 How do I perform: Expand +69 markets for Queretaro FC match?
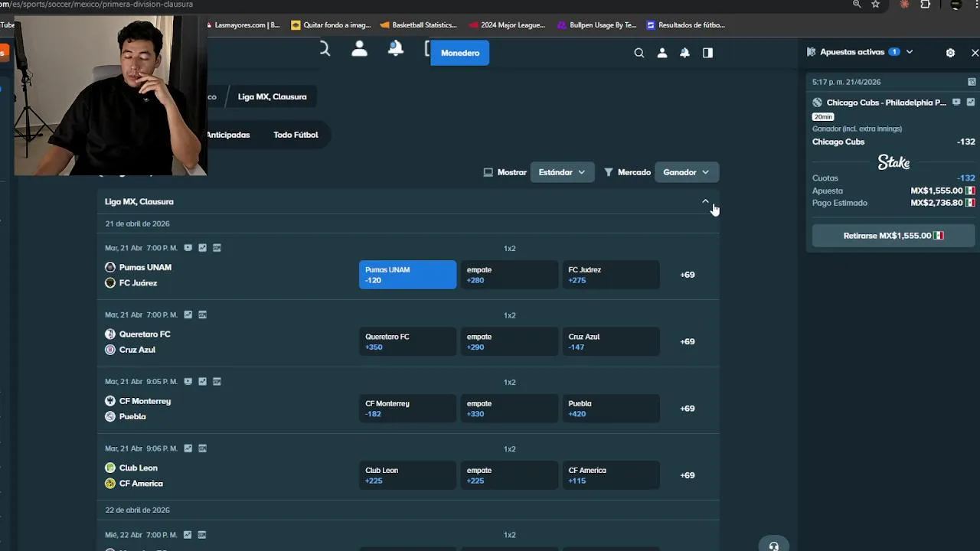point(688,341)
